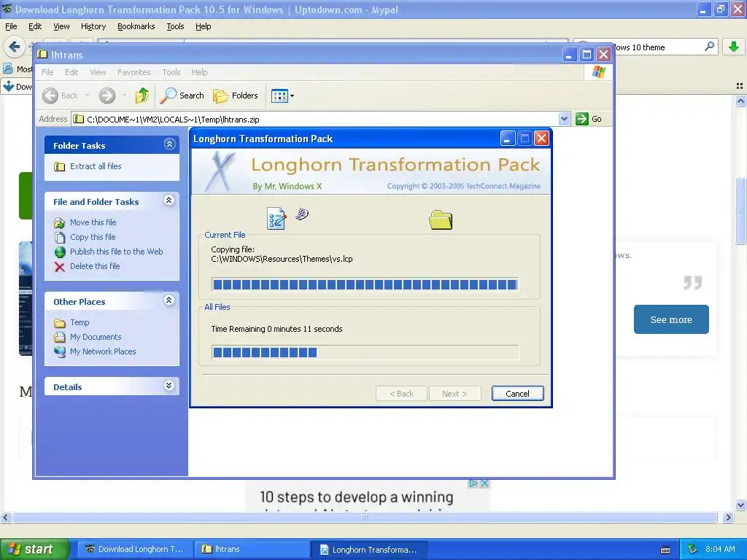
Task: Click the network icon in system tray
Action: pos(692,549)
